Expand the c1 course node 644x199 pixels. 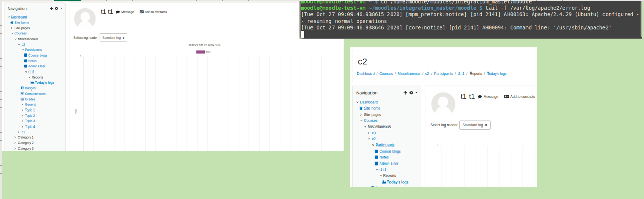pyautogui.click(x=19, y=132)
